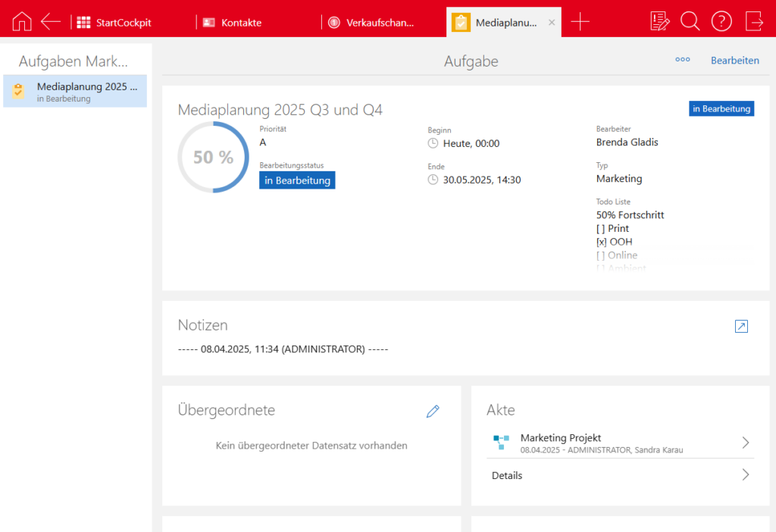Viewport: 776px width, 532px height.
Task: Open the search with the magnifier icon
Action: pos(690,20)
